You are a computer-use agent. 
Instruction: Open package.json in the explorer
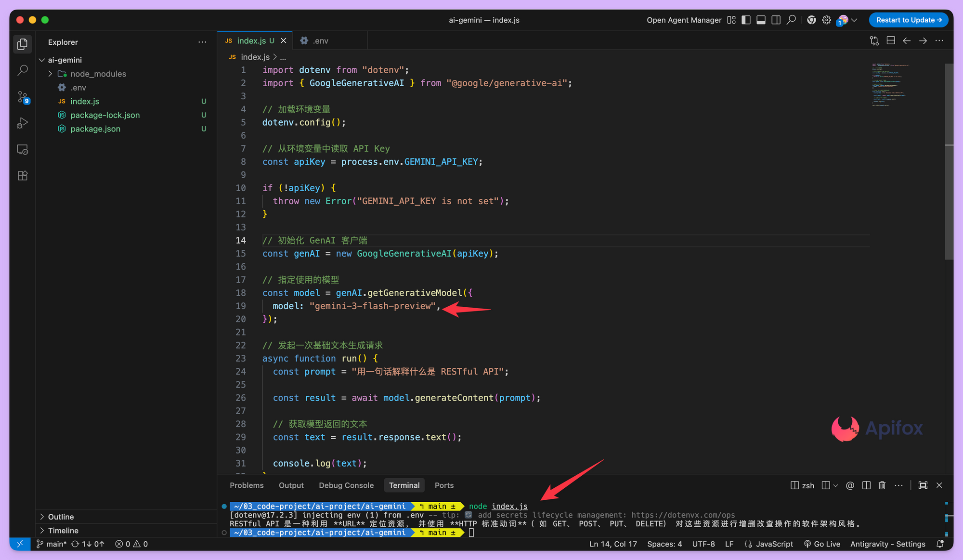click(95, 129)
